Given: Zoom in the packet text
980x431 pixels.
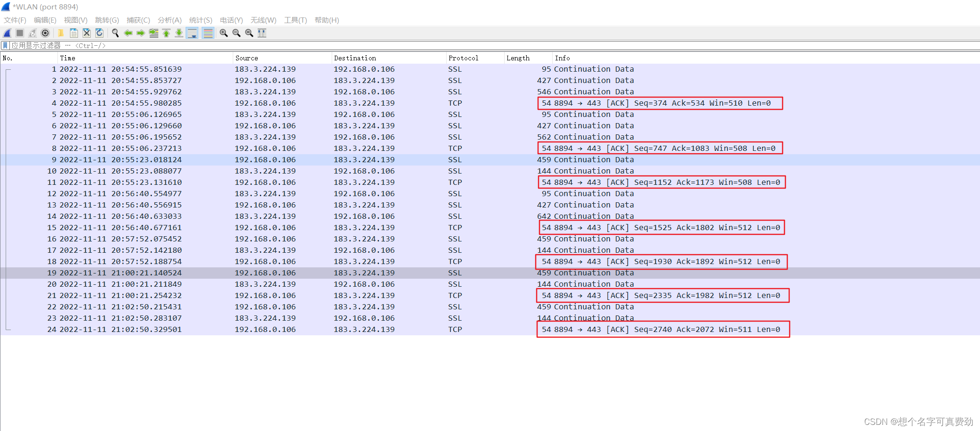Looking at the screenshot, I should click(224, 33).
